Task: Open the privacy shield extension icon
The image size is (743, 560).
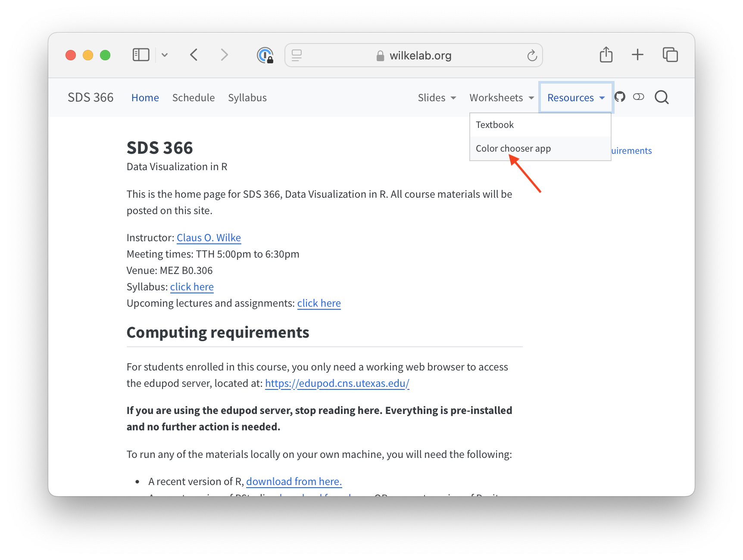Action: tap(265, 55)
